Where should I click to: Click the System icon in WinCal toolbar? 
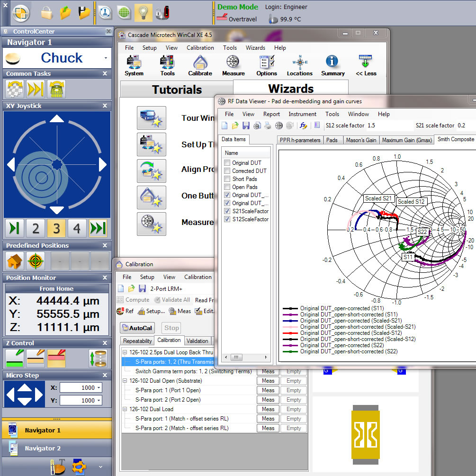click(134, 65)
